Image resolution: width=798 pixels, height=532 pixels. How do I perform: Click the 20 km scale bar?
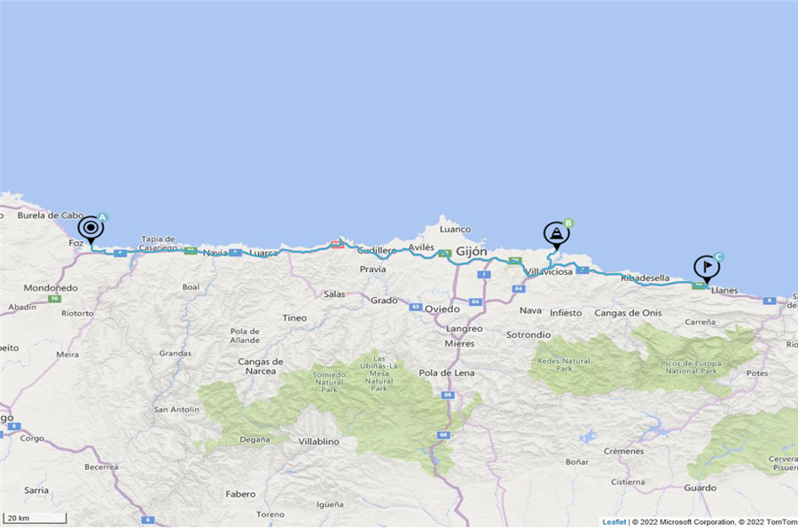click(35, 518)
